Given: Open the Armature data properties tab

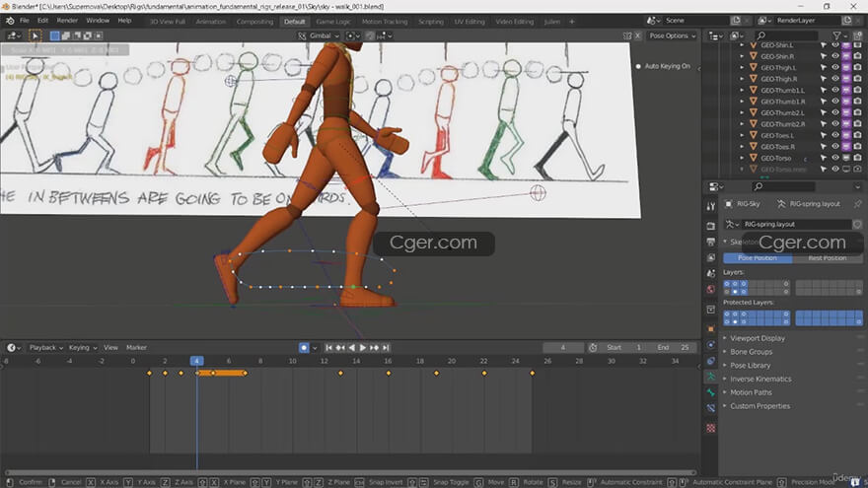Looking at the screenshot, I should 711,377.
